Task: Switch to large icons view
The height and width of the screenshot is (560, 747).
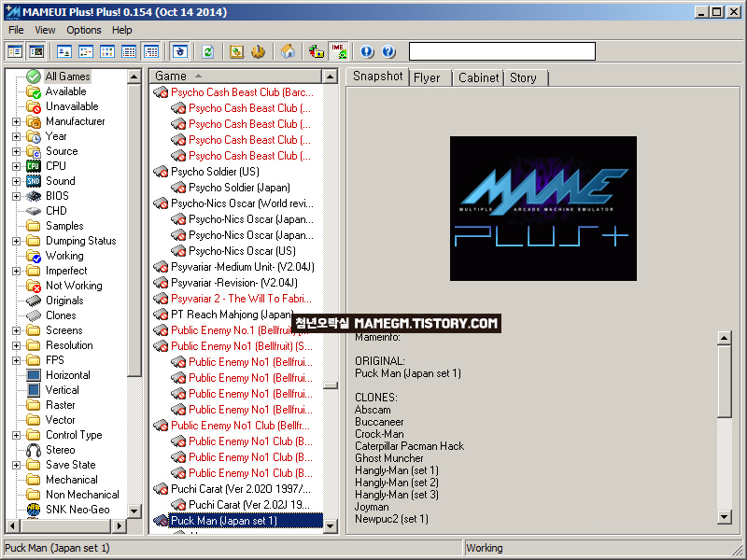Action: pyautogui.click(x=64, y=51)
